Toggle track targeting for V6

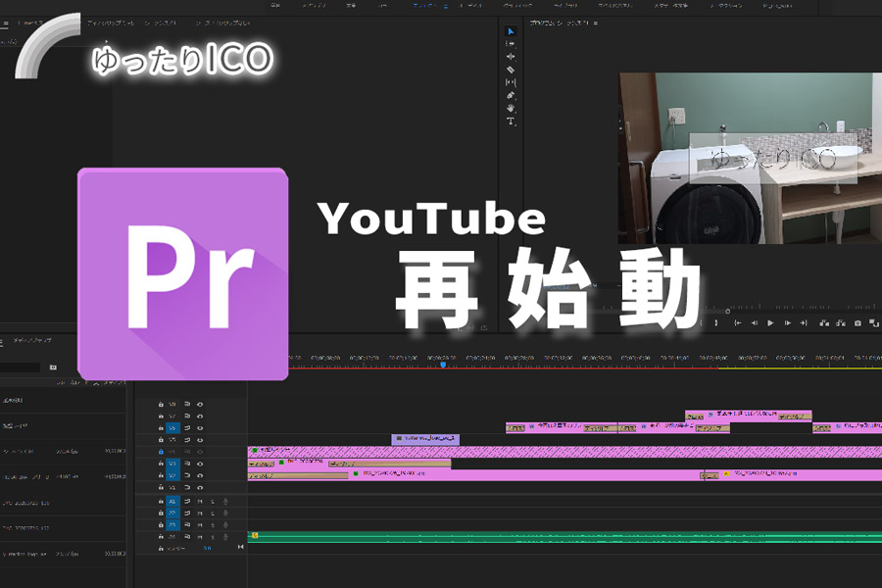click(x=172, y=428)
